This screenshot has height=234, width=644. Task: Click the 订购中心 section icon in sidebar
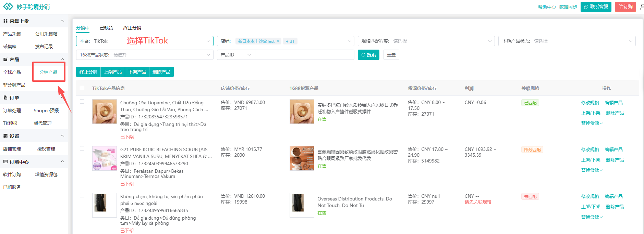click(x=5, y=161)
